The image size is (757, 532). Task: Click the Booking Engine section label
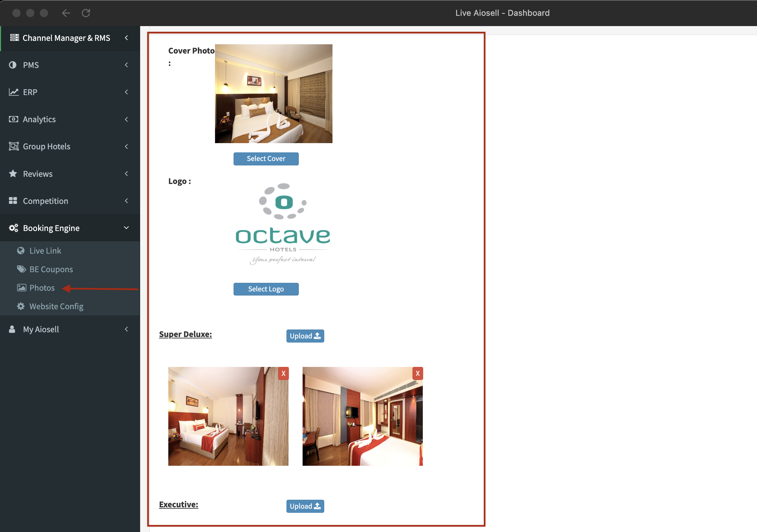click(51, 228)
